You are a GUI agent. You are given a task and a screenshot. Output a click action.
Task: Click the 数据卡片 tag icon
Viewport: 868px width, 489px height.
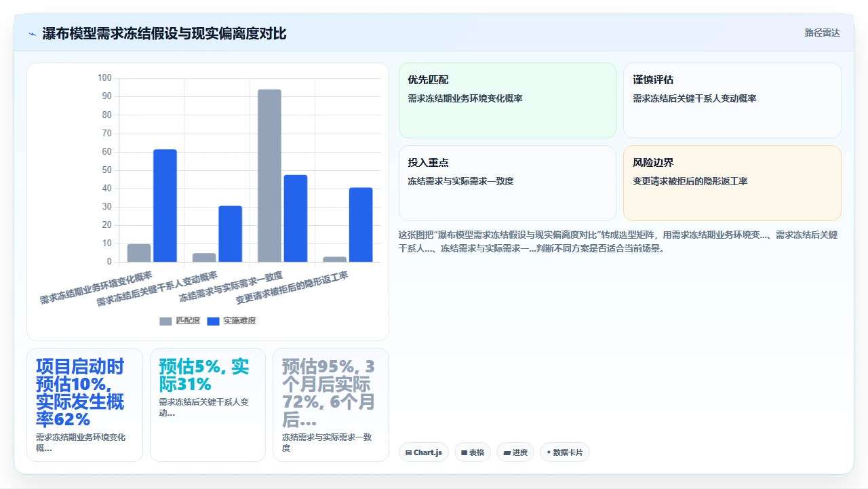click(x=549, y=452)
